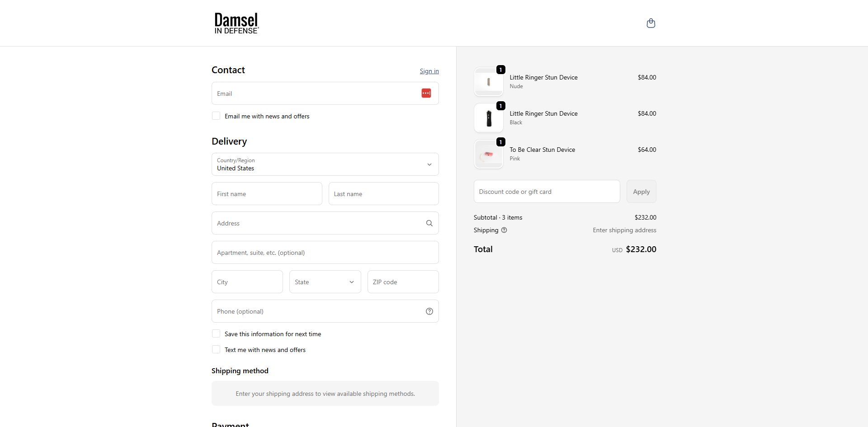Click the pink To Be Clear thumbnail
This screenshot has width=868, height=427.
[488, 154]
